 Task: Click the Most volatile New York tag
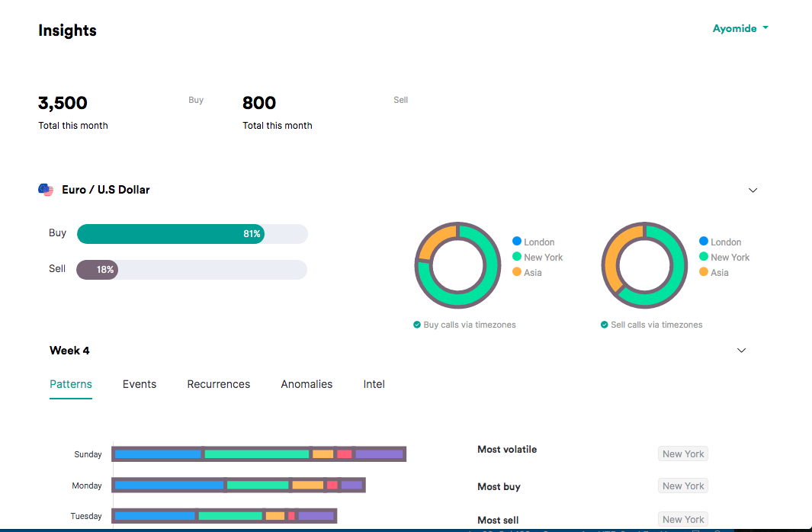[683, 453]
